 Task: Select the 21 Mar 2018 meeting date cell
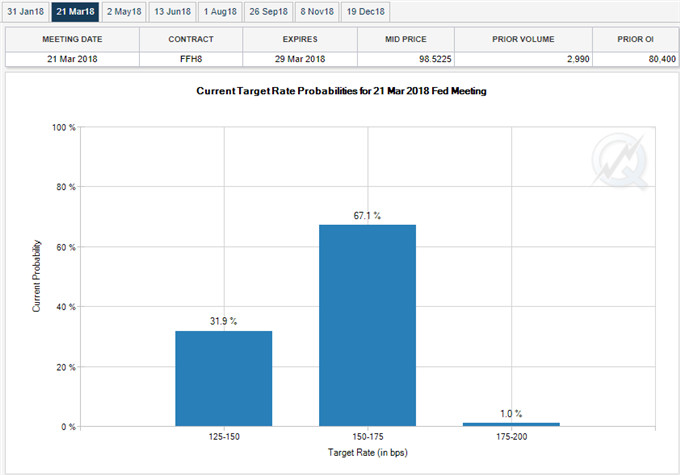pyautogui.click(x=72, y=59)
